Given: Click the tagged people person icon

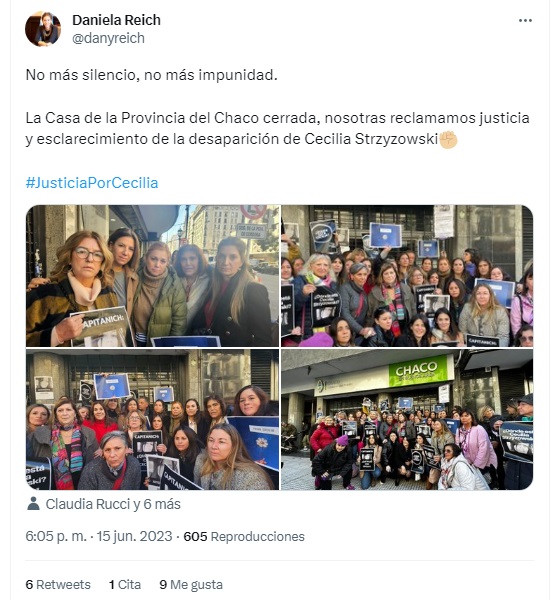Looking at the screenshot, I should (33, 504).
